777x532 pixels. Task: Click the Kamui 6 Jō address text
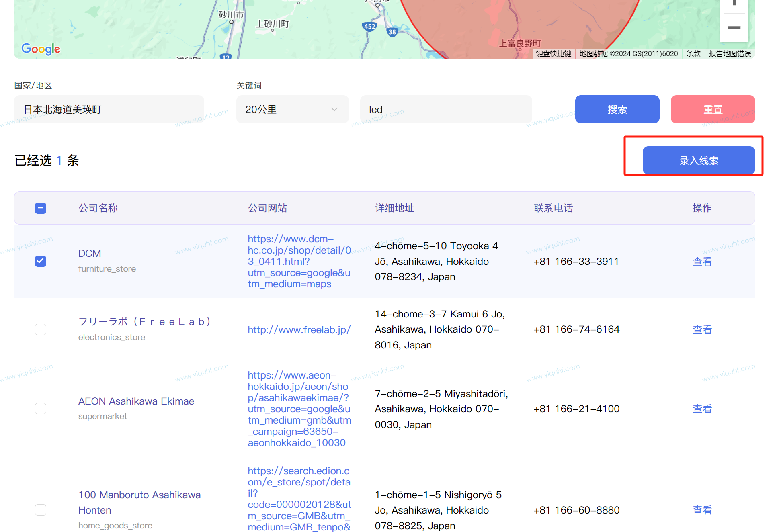point(440,329)
